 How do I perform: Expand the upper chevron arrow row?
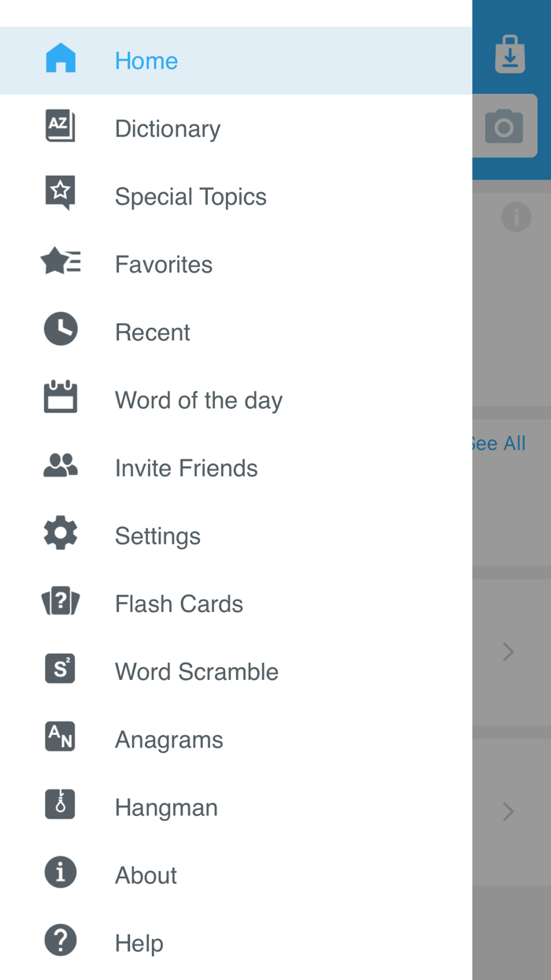pos(508,652)
